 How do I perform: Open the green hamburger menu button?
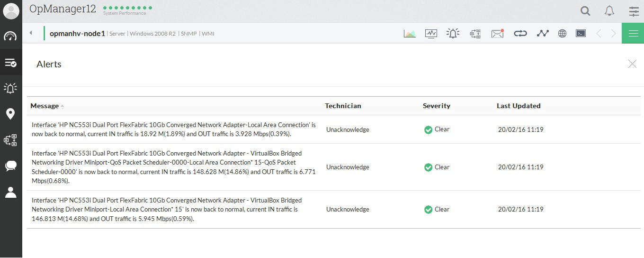point(633,34)
